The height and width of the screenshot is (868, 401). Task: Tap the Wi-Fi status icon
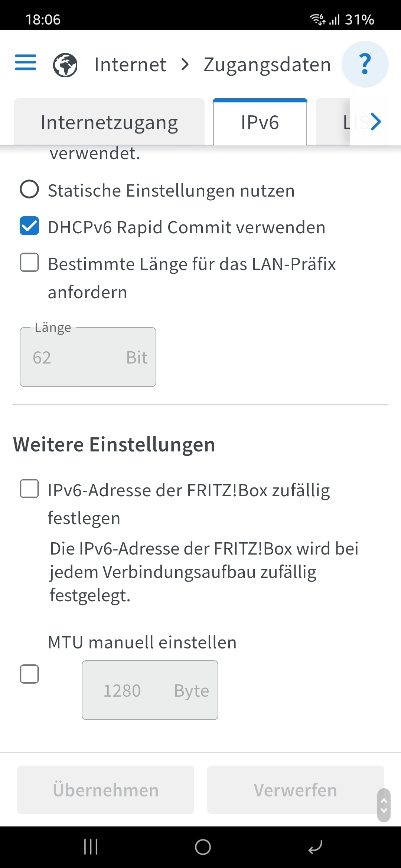[318, 19]
